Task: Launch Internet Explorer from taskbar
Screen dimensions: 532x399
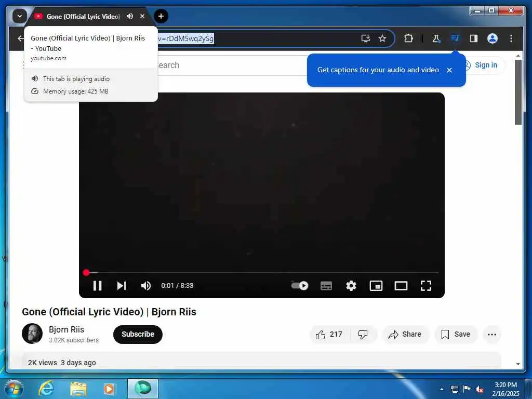Action: (x=46, y=389)
